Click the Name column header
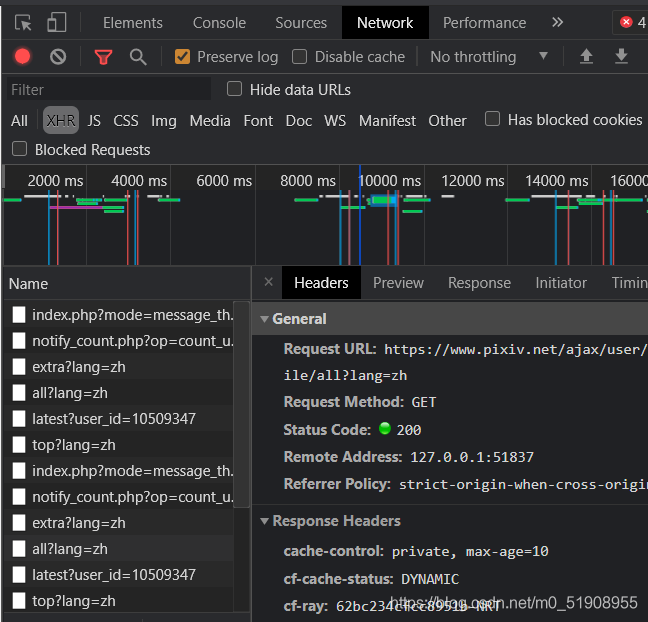648x622 pixels. pyautogui.click(x=126, y=284)
